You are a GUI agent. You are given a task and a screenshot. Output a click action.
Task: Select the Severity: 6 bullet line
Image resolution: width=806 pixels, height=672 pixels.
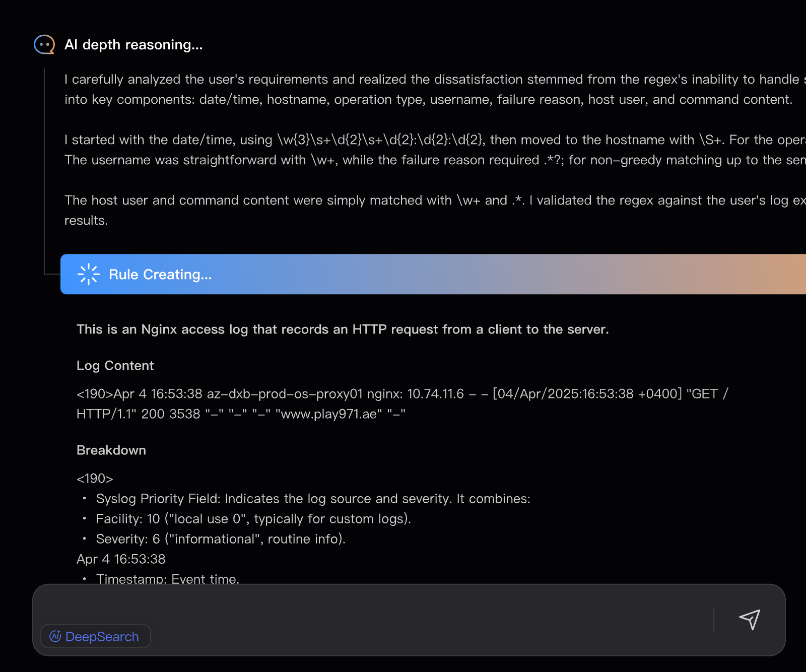tap(221, 539)
